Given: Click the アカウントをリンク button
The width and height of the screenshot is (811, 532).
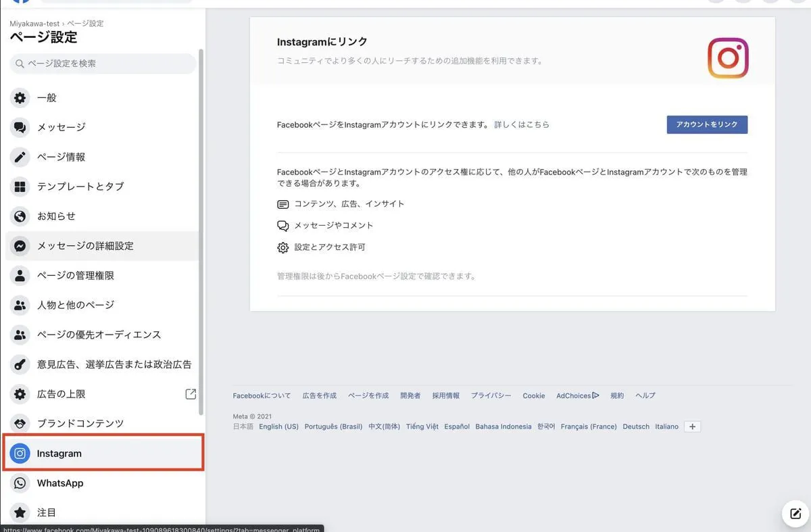Looking at the screenshot, I should (x=707, y=124).
